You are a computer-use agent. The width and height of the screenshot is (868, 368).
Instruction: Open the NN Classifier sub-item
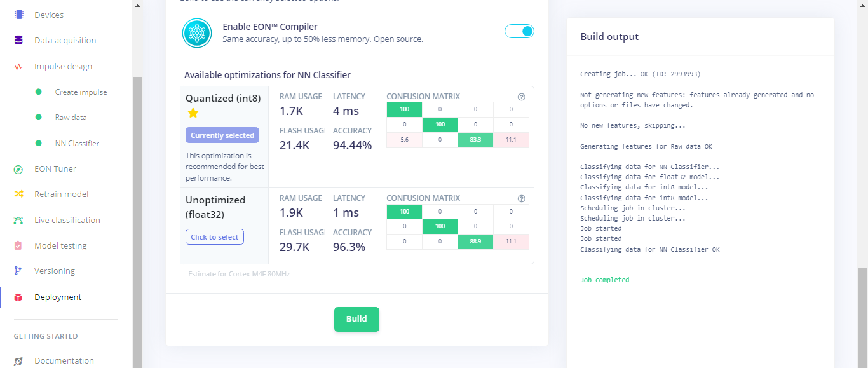[x=77, y=144]
